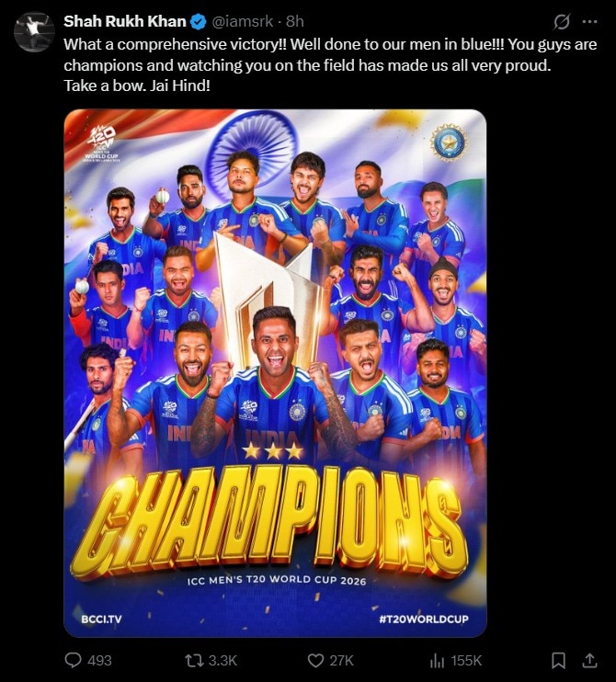Bookmark this post
The image size is (616, 682).
(559, 661)
